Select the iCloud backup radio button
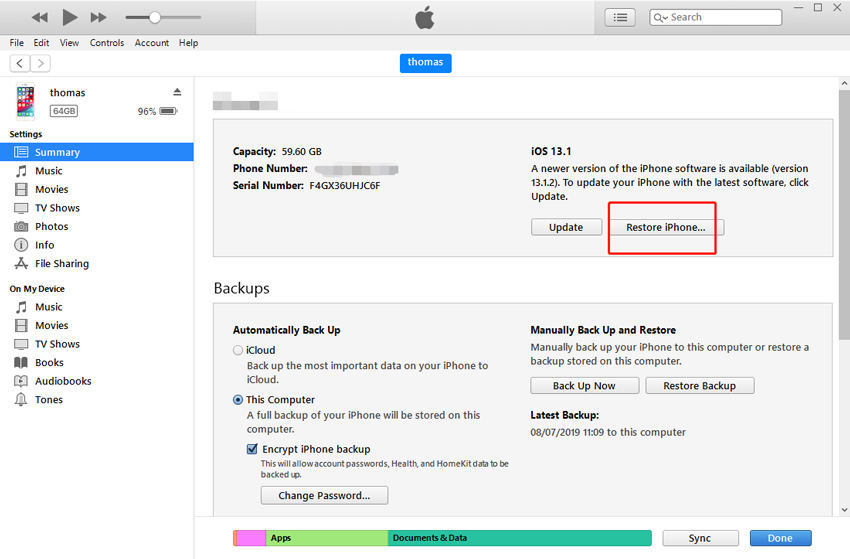 237,350
